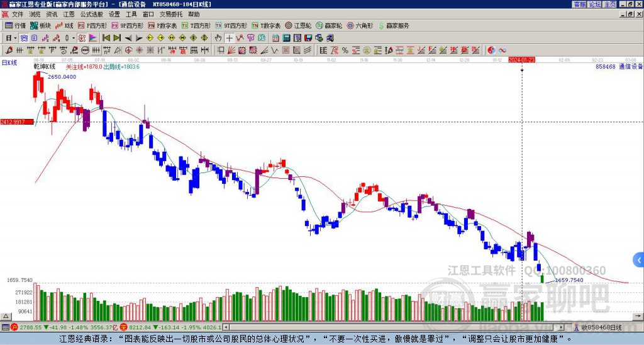644x345 pixels.
Task: Click the black right arrow icon
Action: (x=139, y=38)
